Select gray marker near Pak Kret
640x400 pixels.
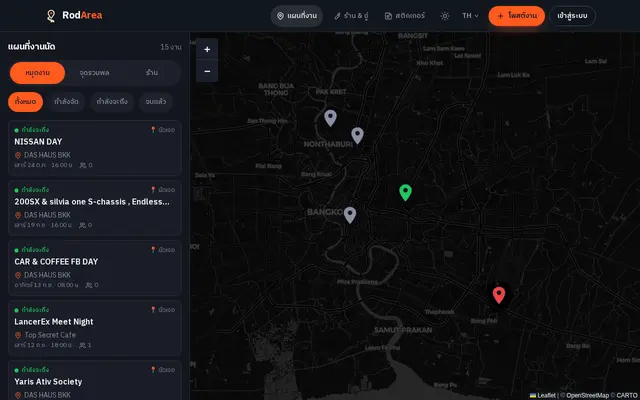coord(331,118)
